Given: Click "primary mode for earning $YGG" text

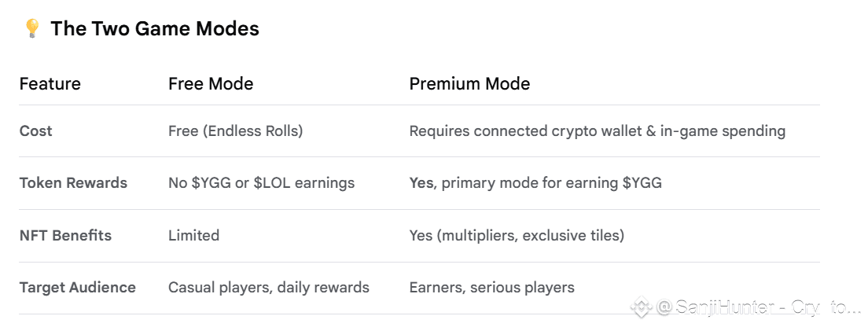Looking at the screenshot, I should pyautogui.click(x=552, y=183).
